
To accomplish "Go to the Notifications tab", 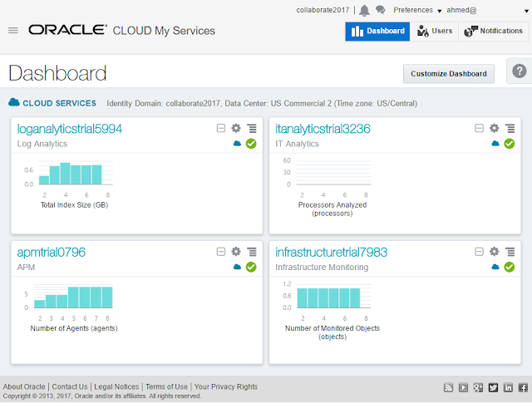I will click(x=494, y=31).
